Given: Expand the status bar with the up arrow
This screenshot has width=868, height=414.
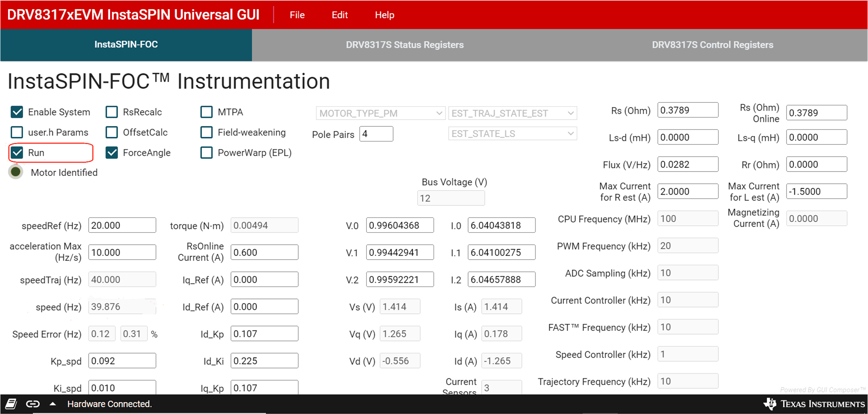Looking at the screenshot, I should (53, 404).
